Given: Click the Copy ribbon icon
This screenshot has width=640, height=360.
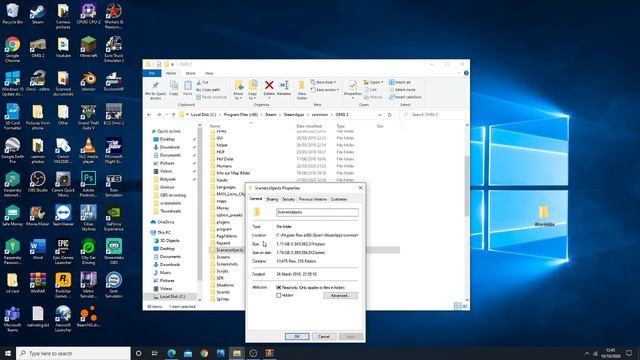Looking at the screenshot, I should coord(173,88).
